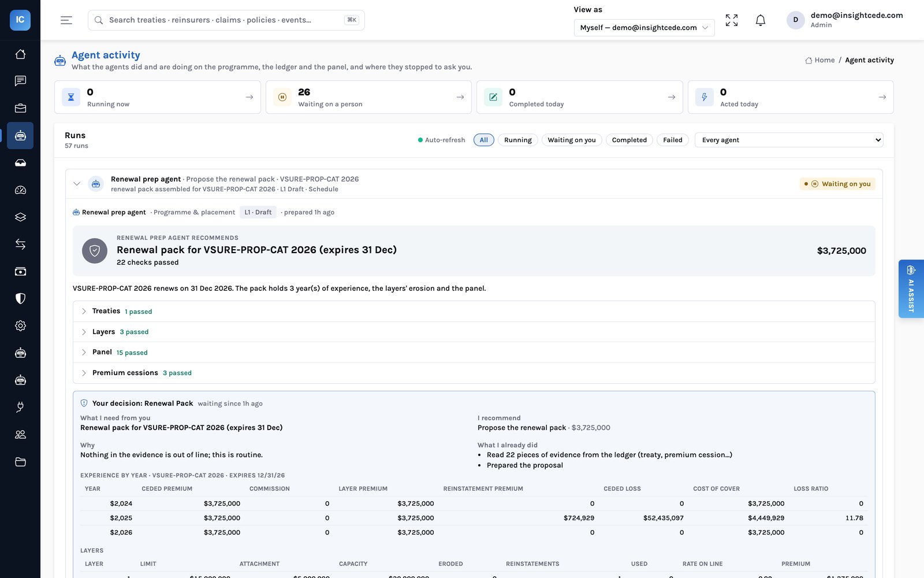Open the Acted today card
The image size is (924, 578).
(791, 97)
